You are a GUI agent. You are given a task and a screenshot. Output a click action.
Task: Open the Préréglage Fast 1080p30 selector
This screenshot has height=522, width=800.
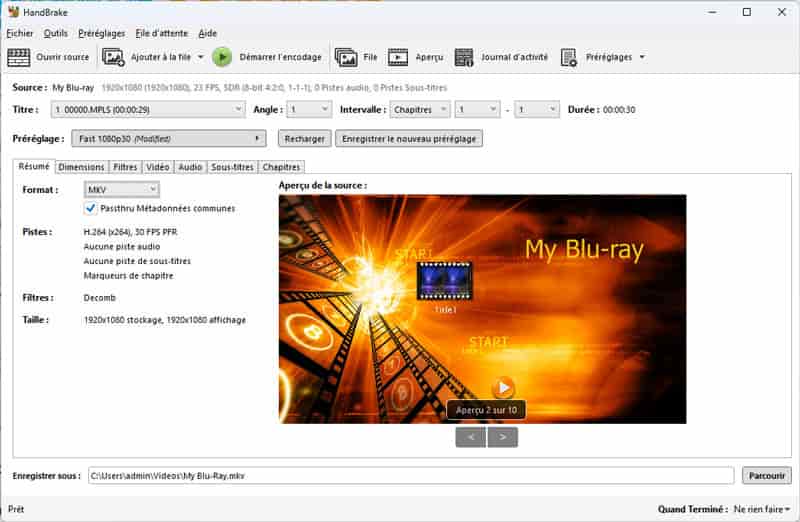coord(169,138)
